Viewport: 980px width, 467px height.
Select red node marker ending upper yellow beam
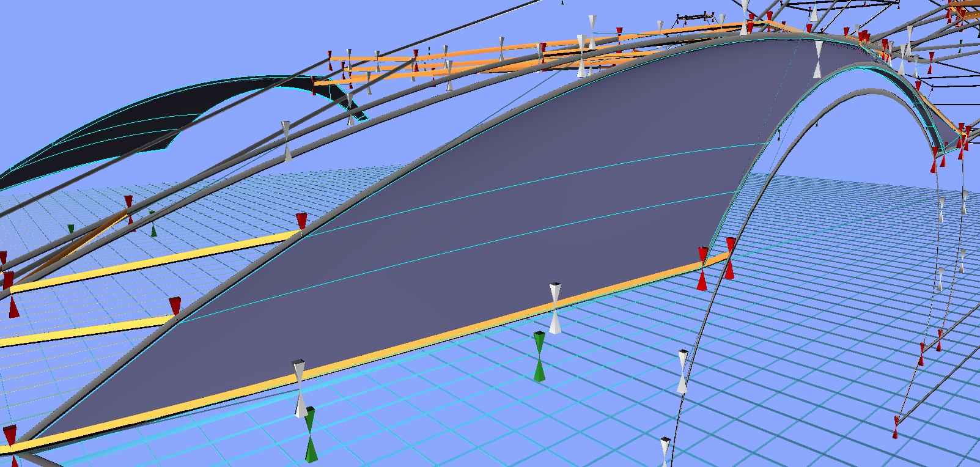(x=301, y=222)
